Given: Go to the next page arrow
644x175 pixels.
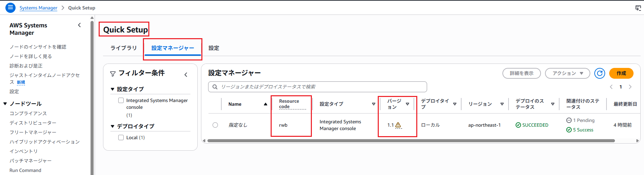Looking at the screenshot, I should point(630,87).
